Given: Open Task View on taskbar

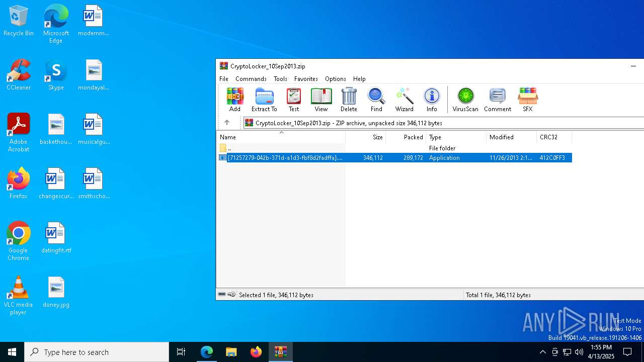Looking at the screenshot, I should coord(182,352).
